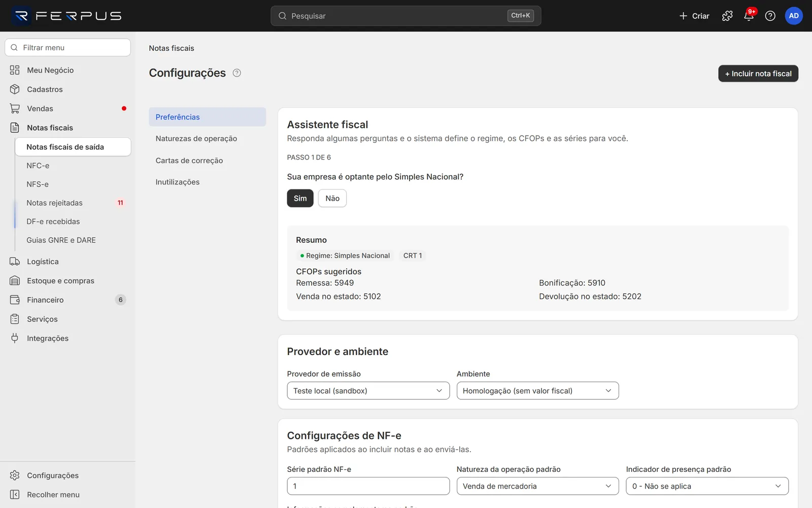
Task: Select Cartas de correção tab
Action: (x=207, y=161)
